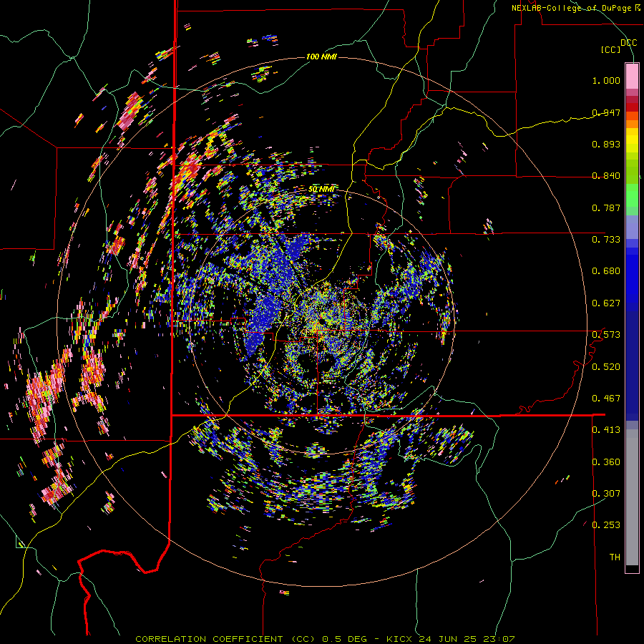Click the 23:07 timestamp
644x644 pixels.
(x=499, y=639)
